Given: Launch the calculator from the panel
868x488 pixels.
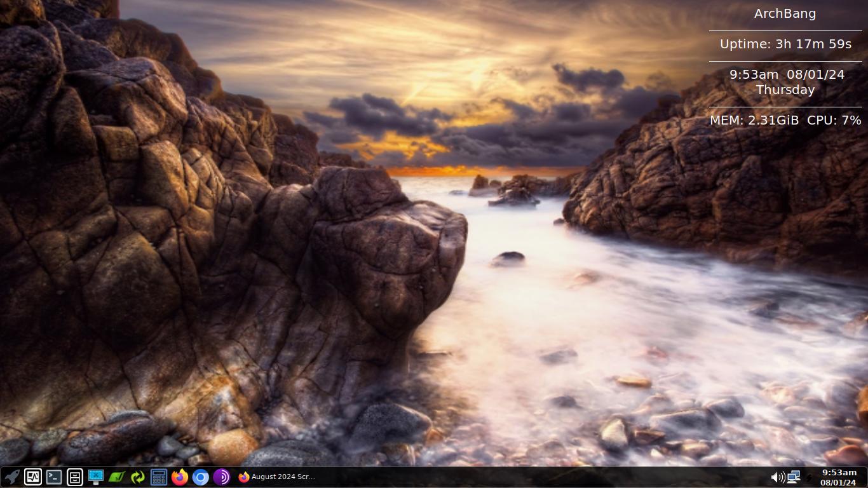Looking at the screenshot, I should tap(158, 477).
